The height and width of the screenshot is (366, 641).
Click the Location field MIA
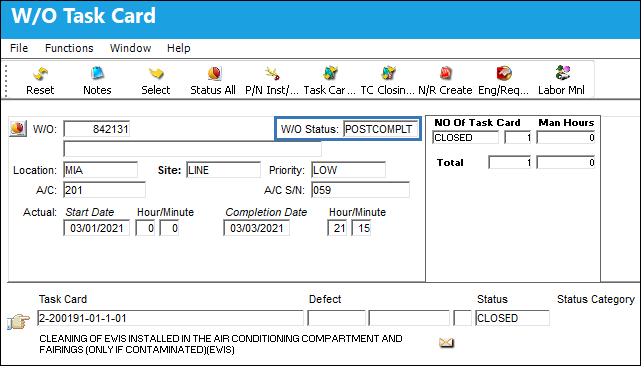click(x=101, y=170)
